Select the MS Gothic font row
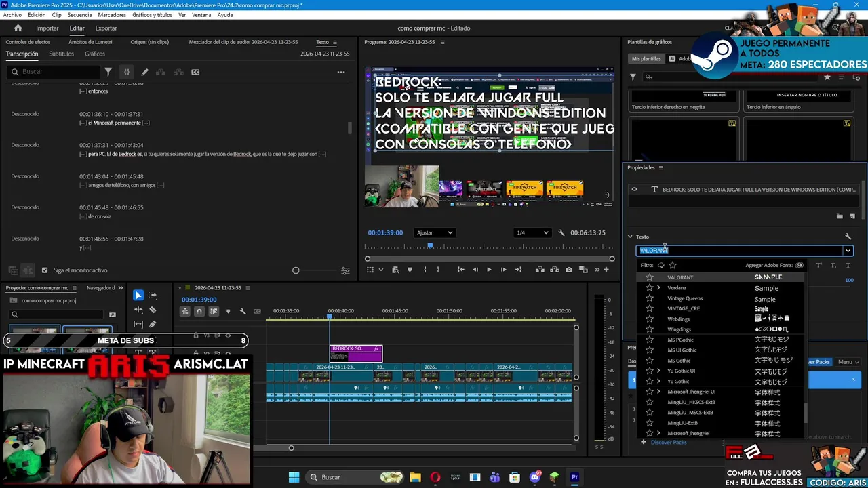868x488 pixels. tap(720, 361)
